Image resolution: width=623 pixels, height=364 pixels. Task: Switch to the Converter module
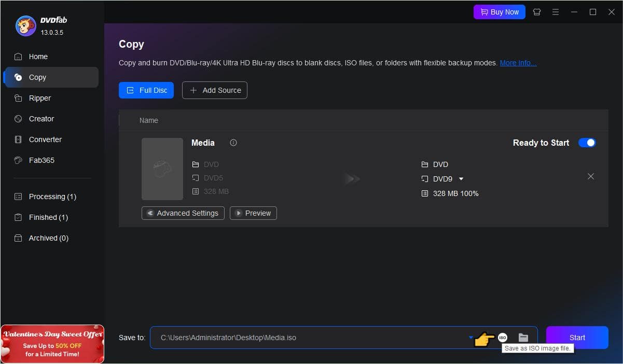pos(45,139)
